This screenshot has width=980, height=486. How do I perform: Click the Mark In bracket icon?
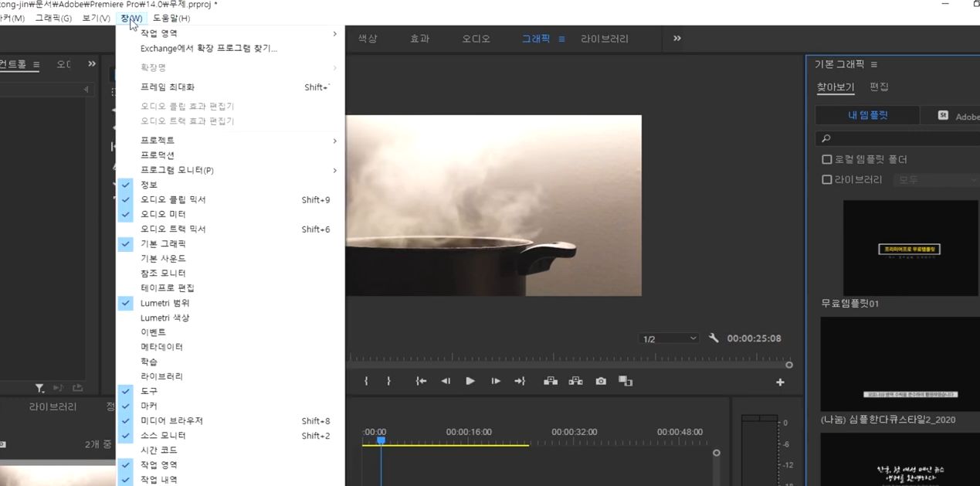pyautogui.click(x=366, y=381)
